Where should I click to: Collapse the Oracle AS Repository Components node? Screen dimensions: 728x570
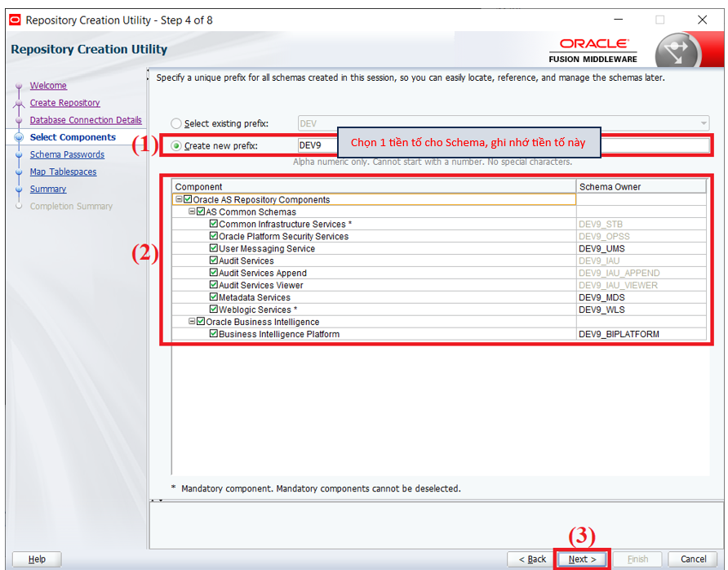point(179,199)
